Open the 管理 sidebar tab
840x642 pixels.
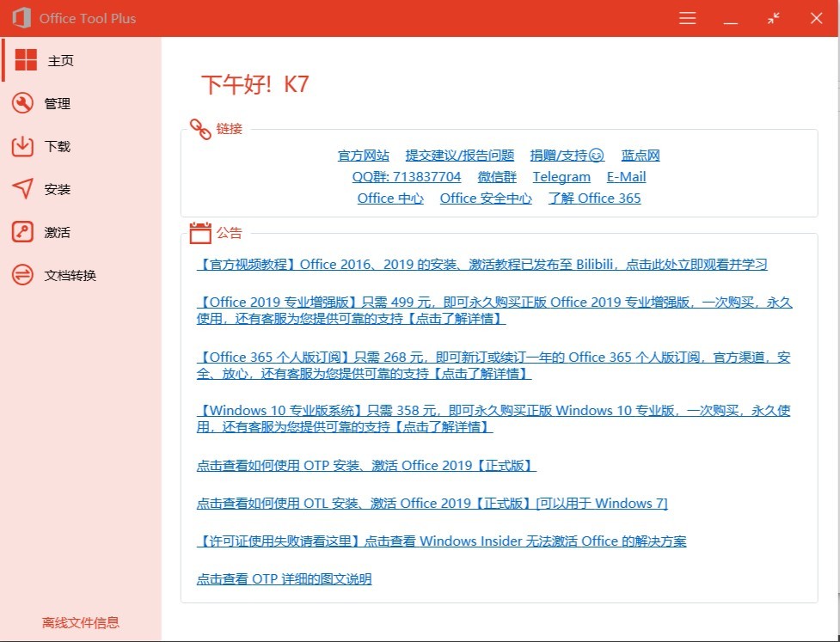[58, 103]
